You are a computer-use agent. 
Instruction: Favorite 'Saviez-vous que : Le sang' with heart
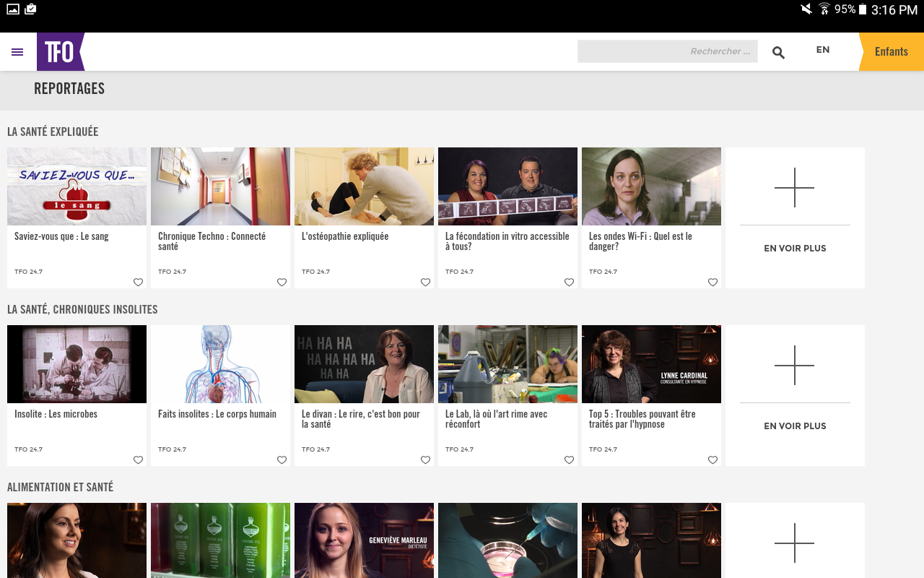138,282
